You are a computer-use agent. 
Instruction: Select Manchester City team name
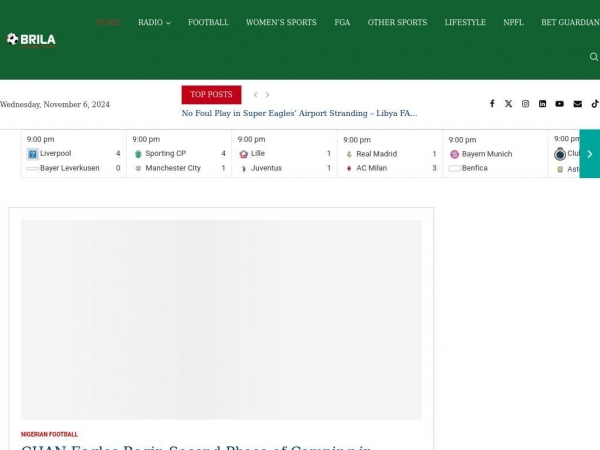[173, 168]
